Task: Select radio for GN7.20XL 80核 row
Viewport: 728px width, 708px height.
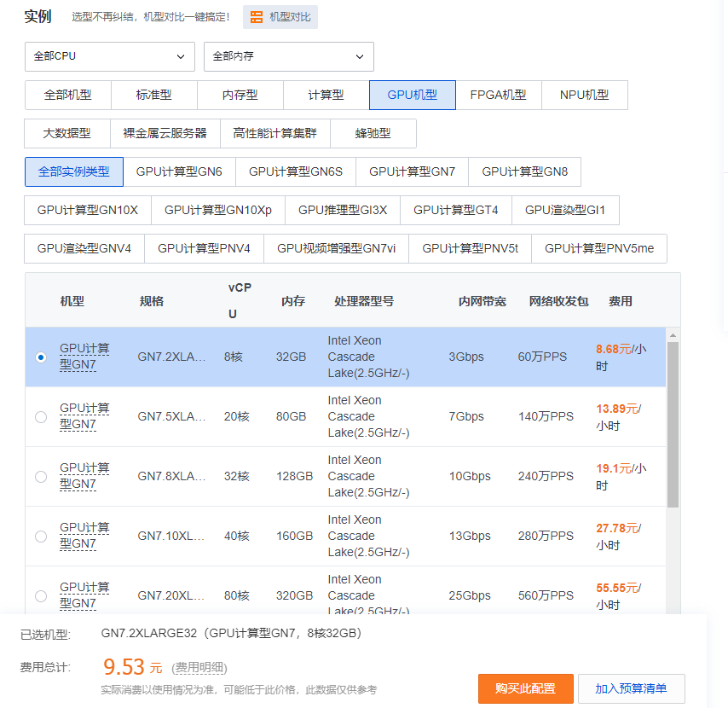Action: 41,596
